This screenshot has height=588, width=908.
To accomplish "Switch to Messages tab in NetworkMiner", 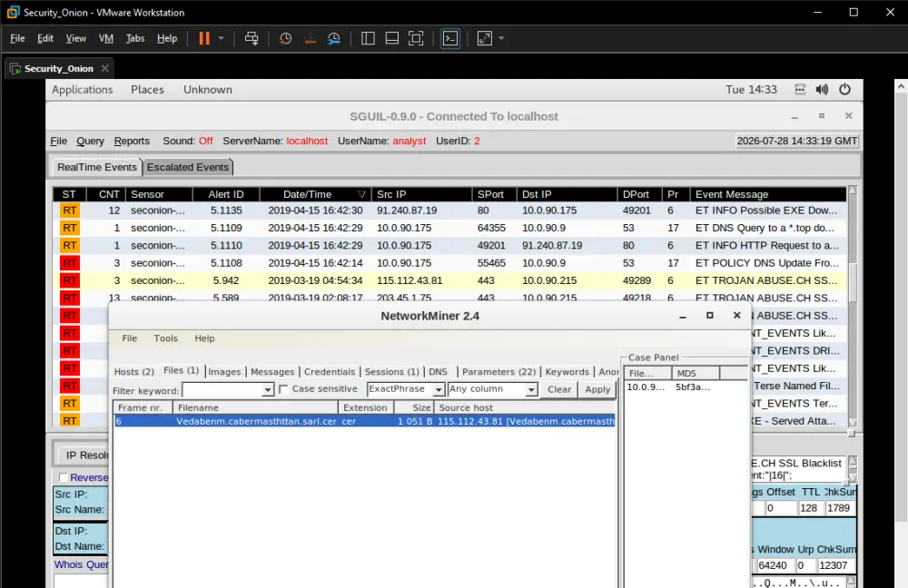I will (272, 372).
